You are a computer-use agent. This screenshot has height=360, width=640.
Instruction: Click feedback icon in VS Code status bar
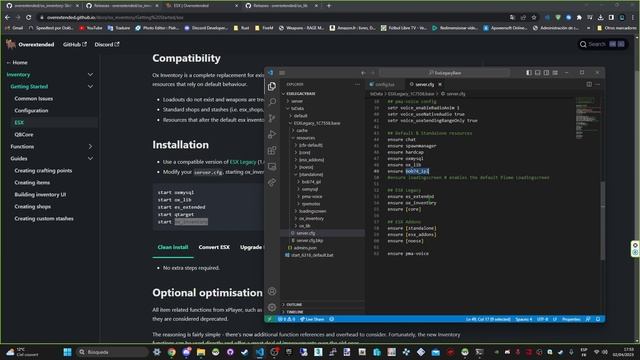(588, 319)
